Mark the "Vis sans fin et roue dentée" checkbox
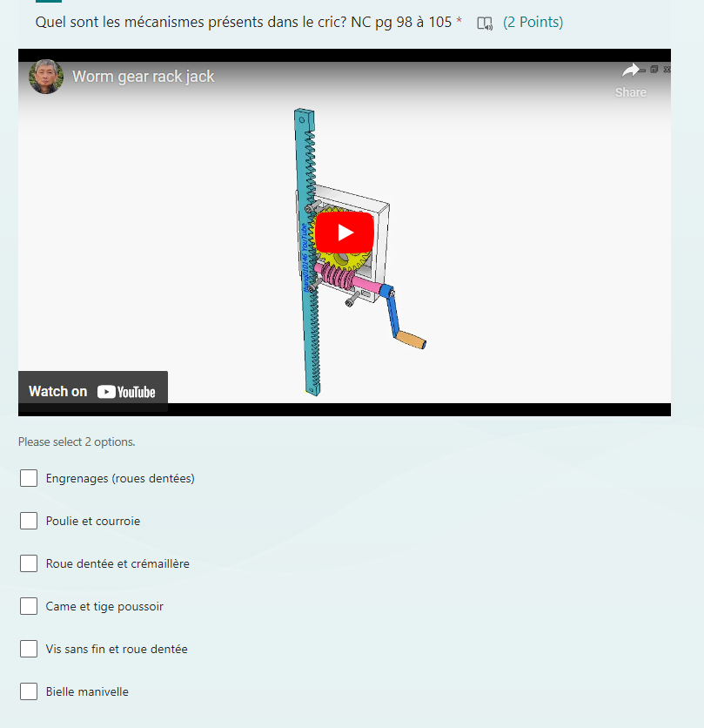 pyautogui.click(x=29, y=649)
